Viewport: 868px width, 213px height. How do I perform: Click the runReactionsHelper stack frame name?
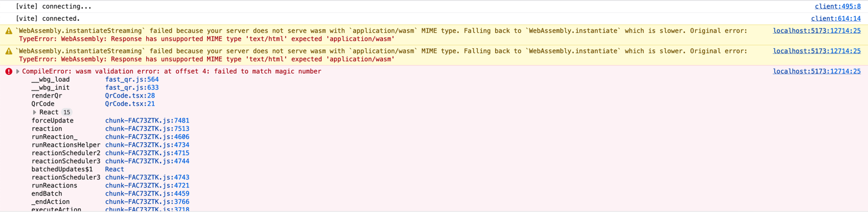[x=66, y=145]
